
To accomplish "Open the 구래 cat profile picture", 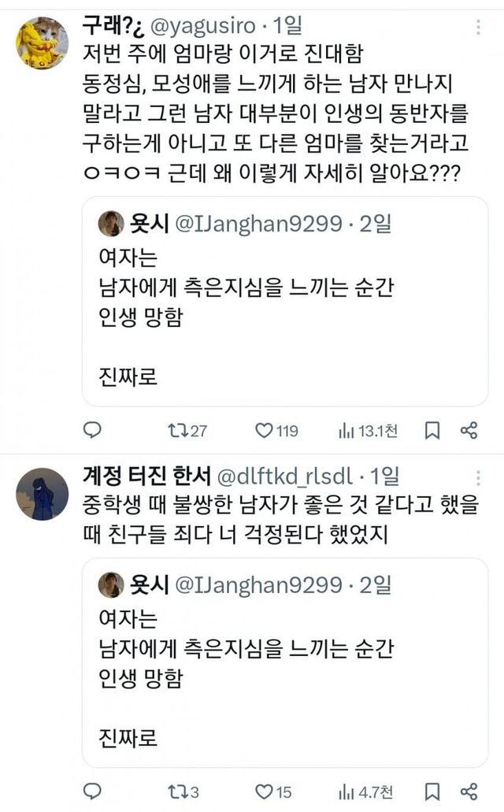I will click(42, 43).
